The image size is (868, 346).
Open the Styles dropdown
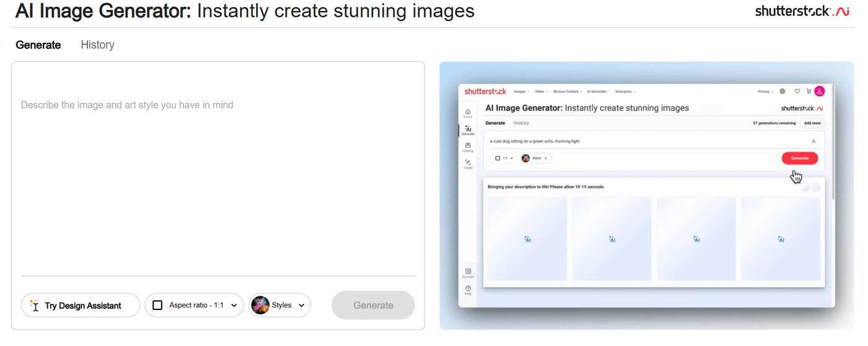[280, 305]
